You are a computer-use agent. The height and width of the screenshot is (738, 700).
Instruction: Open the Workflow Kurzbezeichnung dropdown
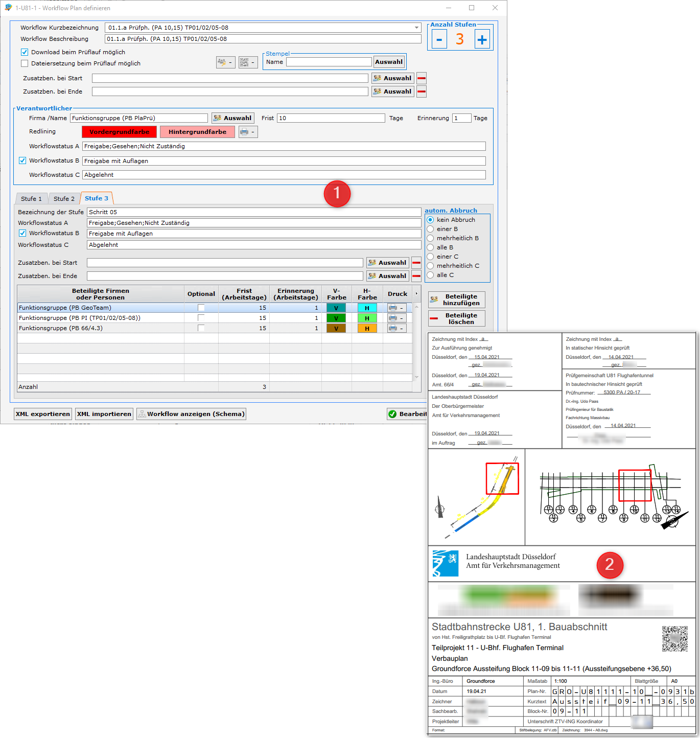click(416, 28)
